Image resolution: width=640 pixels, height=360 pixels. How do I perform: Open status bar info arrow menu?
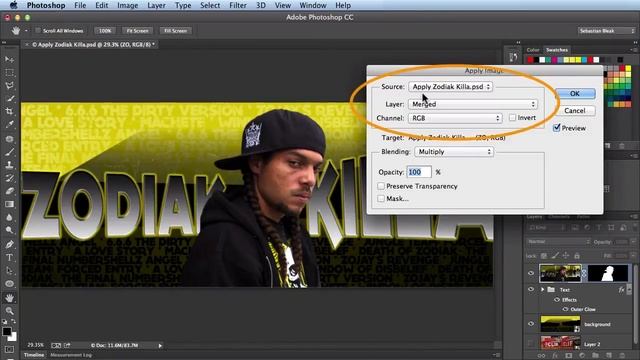pyautogui.click(x=160, y=346)
